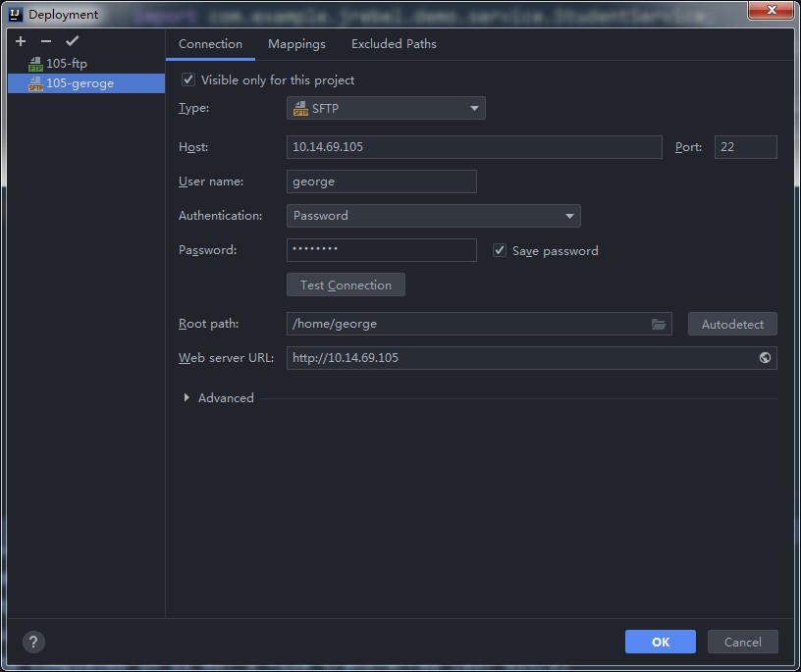Open the Excluded Paths tab

pyautogui.click(x=394, y=44)
